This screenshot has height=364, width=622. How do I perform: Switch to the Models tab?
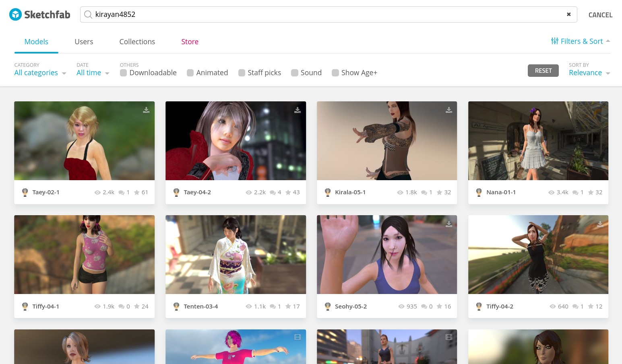coord(36,41)
